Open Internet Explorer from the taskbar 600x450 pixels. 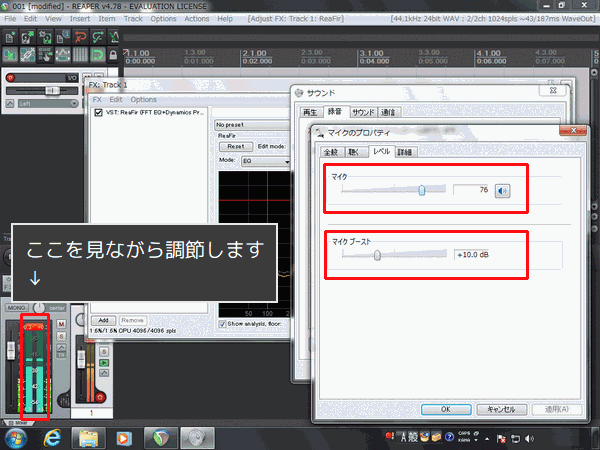point(52,437)
